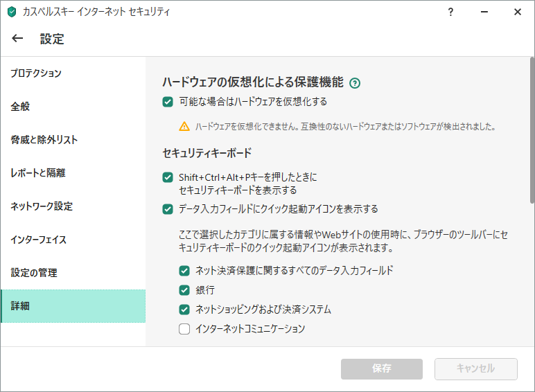The width and height of the screenshot is (535, 392).
Task: Click green help icon beside ハードウェアの仮想化による保護機能
Action: (356, 83)
